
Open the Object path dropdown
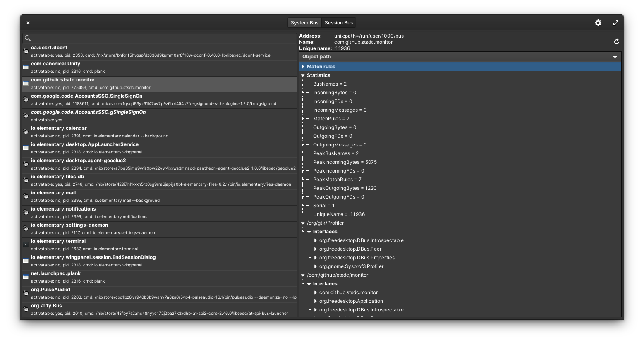tap(615, 57)
